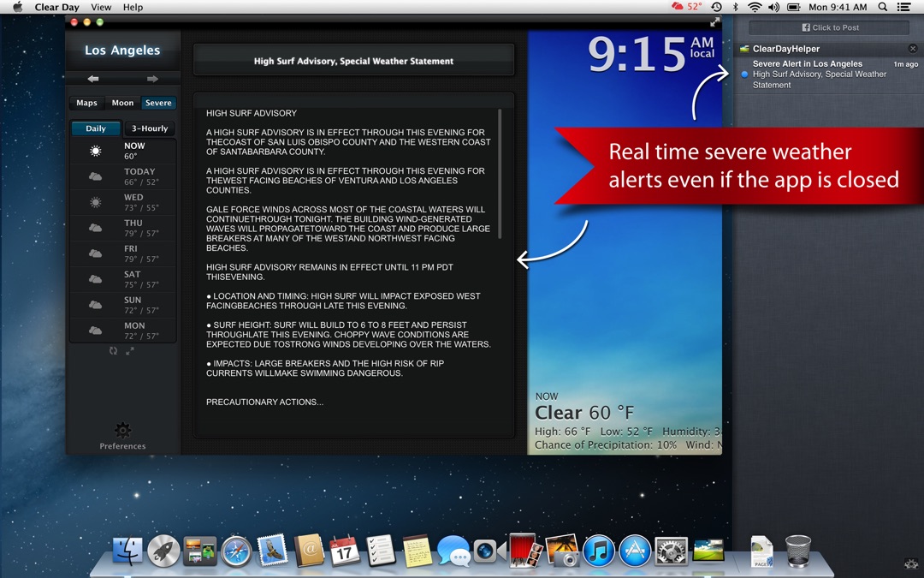Refresh forecast using circular arrows icon
The width and height of the screenshot is (924, 578).
[113, 351]
